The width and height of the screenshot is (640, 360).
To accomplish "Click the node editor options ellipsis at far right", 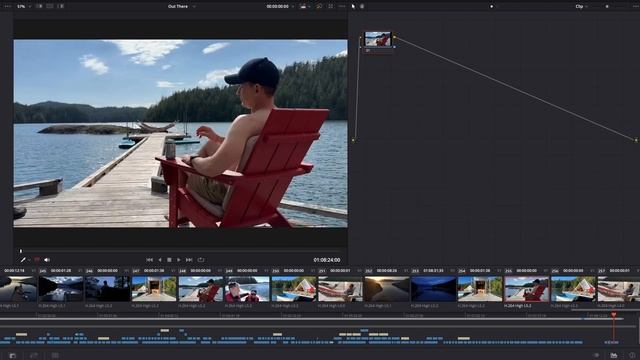I will (635, 7).
